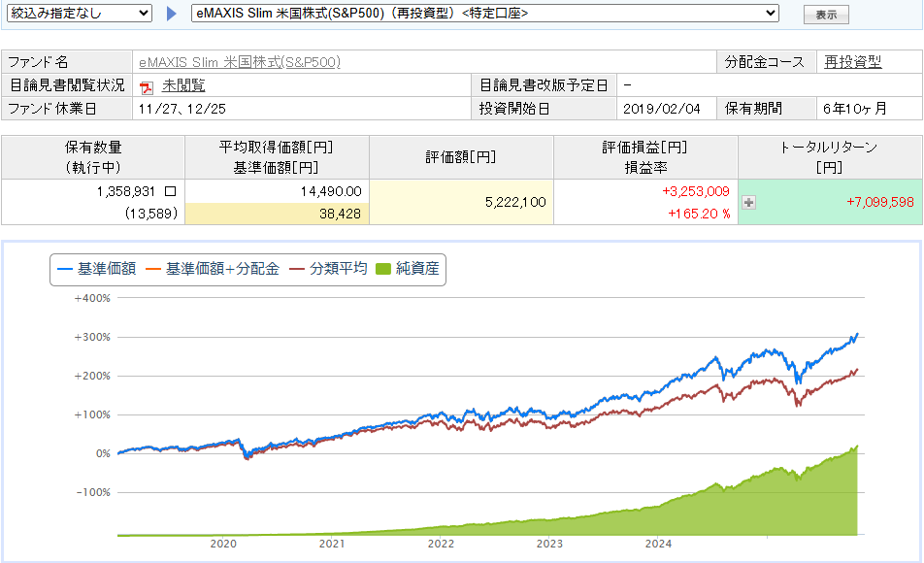Click the 2020 label on chart axis

(x=223, y=545)
